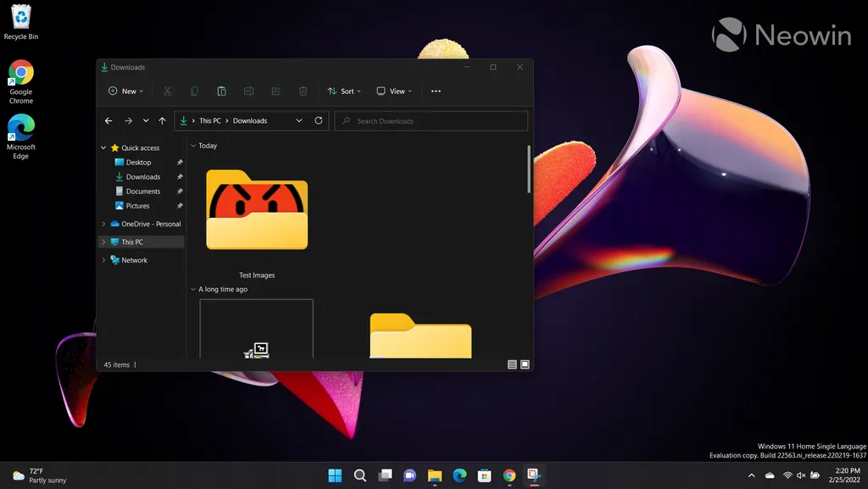
Task: Click the vertical scrollbar in the file pane
Action: pyautogui.click(x=529, y=169)
